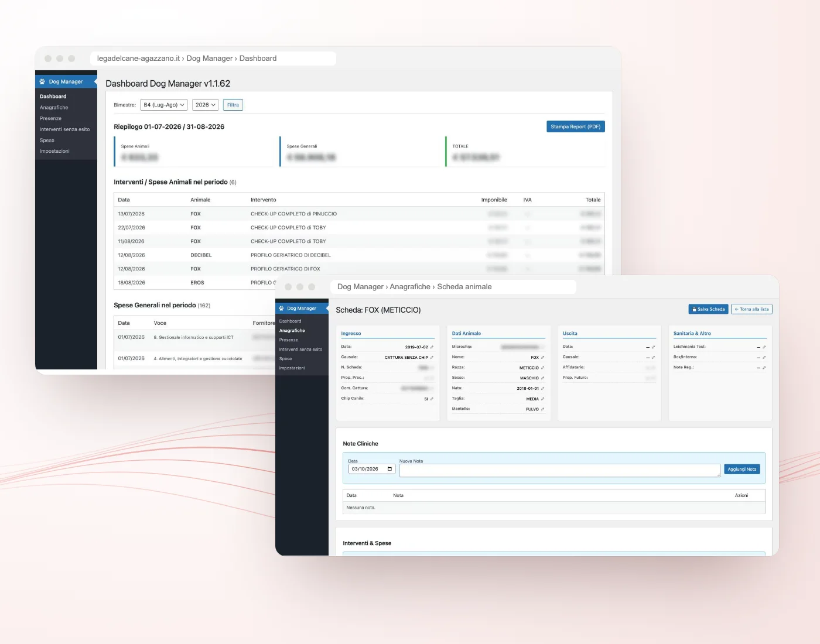The height and width of the screenshot is (644, 820).
Task: Click the PROFILO GERIATRICO DI FOX cell
Action: tap(285, 269)
